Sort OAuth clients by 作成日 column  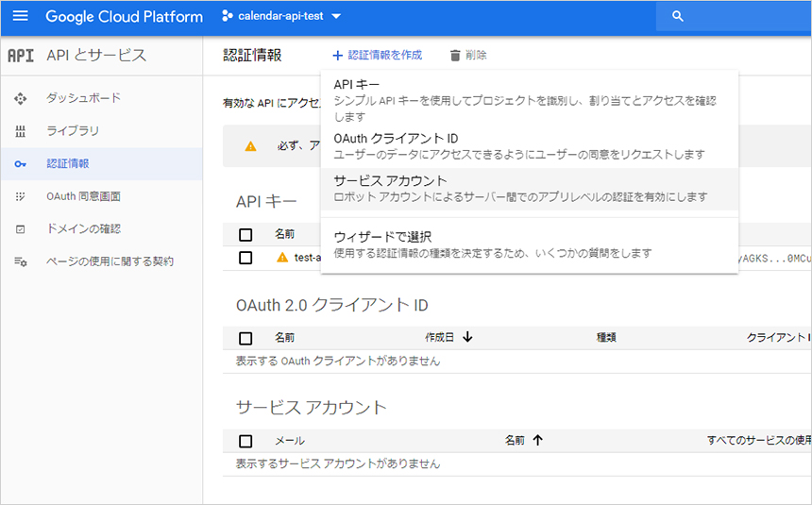pyautogui.click(x=440, y=337)
